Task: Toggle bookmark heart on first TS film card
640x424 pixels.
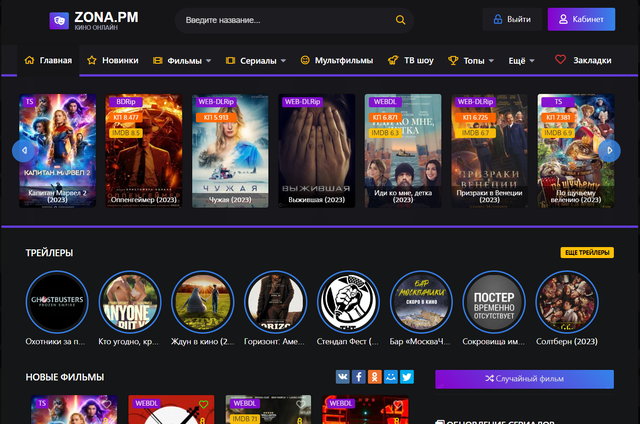Action: pos(107,404)
